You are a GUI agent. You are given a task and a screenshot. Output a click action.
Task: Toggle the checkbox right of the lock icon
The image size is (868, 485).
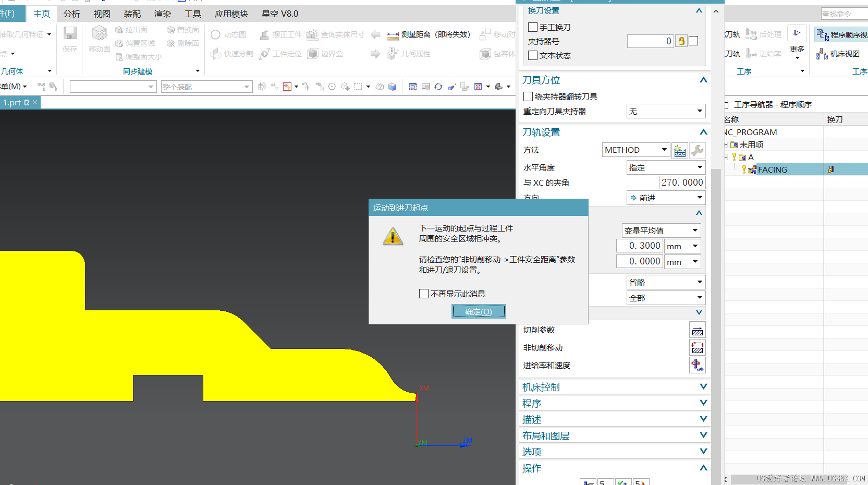[x=693, y=41]
